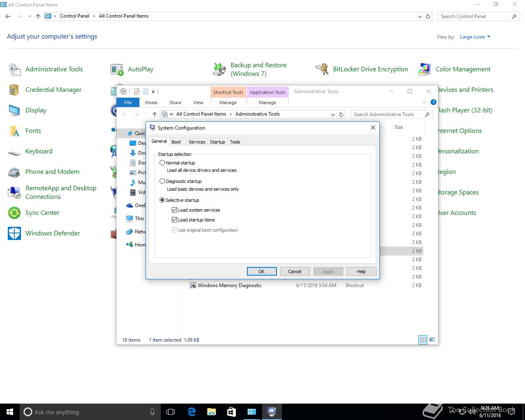Open Task View on the taskbar

point(171,412)
